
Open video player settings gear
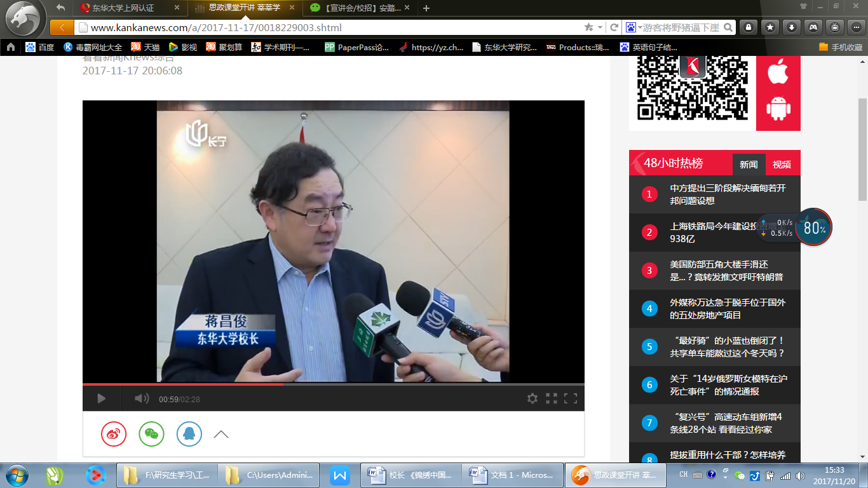pos(532,398)
